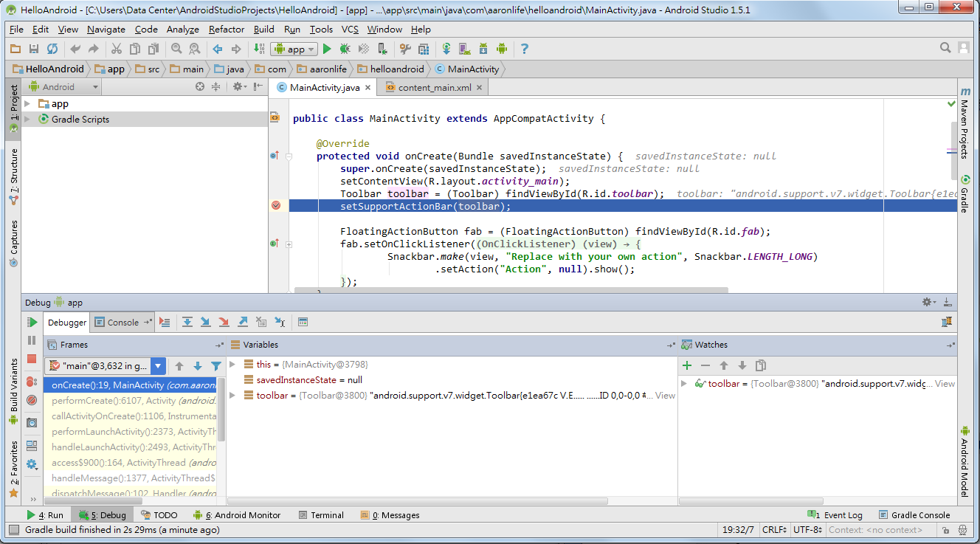Click the Synchronize toolbar icon
The height and width of the screenshot is (544, 980).
tap(52, 49)
